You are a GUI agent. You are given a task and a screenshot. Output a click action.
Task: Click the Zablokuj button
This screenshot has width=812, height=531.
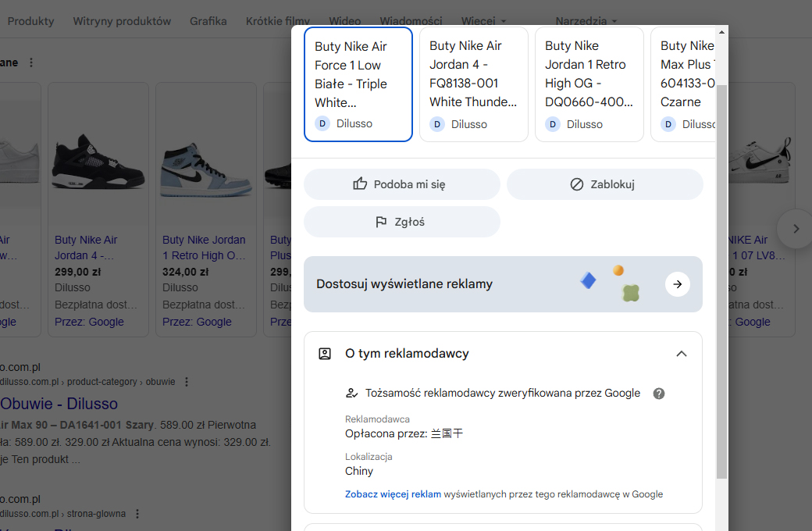605,184
